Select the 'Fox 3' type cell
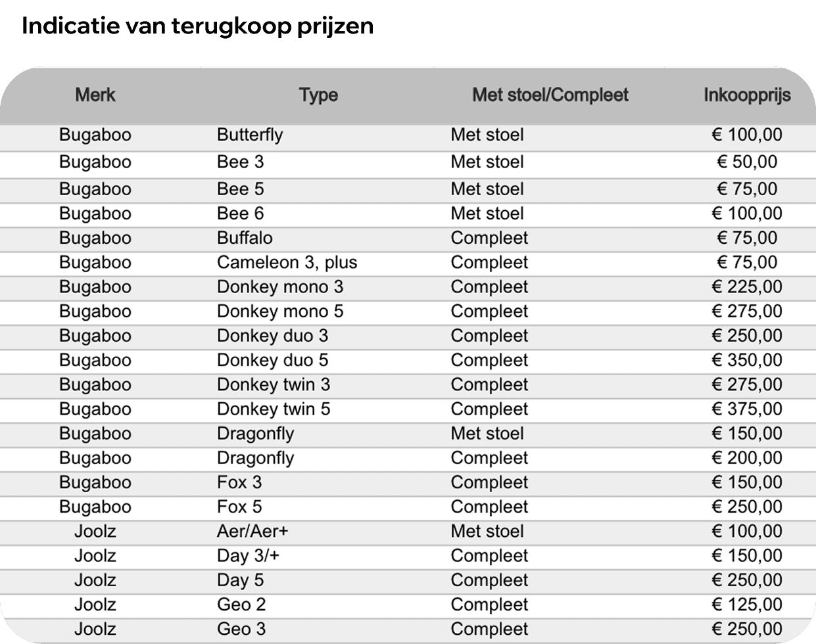Viewport: 816px width, 644px height. (239, 482)
